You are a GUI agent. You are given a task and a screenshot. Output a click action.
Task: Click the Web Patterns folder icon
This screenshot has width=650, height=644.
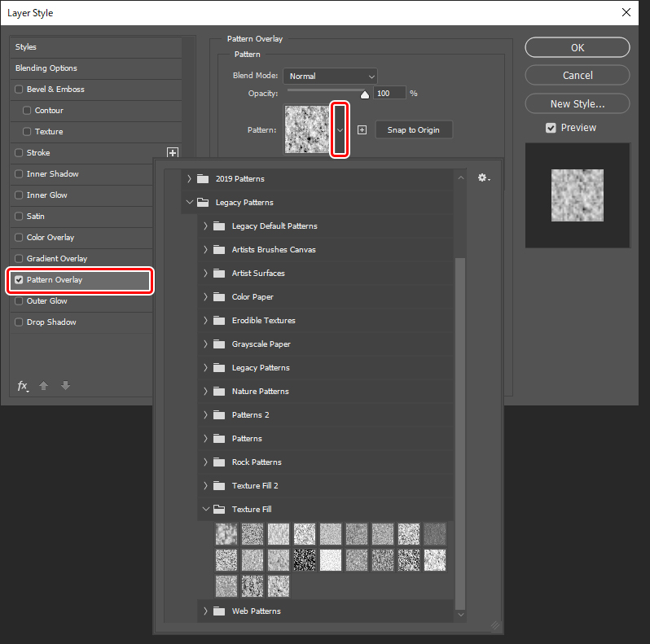(217, 611)
